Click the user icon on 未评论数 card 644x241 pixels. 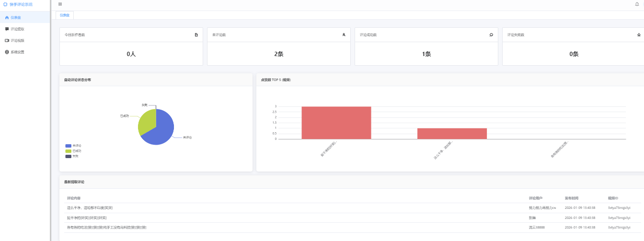tap(344, 35)
